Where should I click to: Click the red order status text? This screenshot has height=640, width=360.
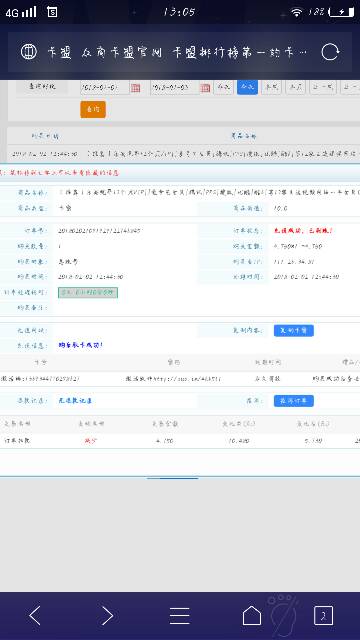point(303,231)
